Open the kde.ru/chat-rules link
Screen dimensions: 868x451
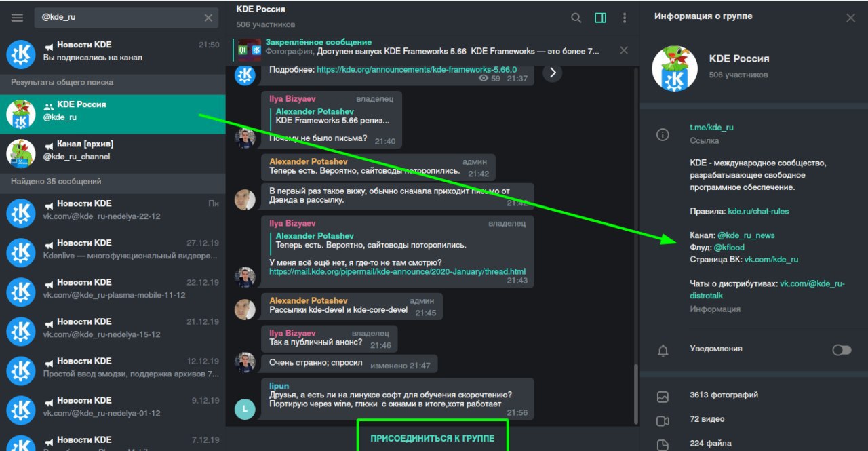[x=758, y=211]
